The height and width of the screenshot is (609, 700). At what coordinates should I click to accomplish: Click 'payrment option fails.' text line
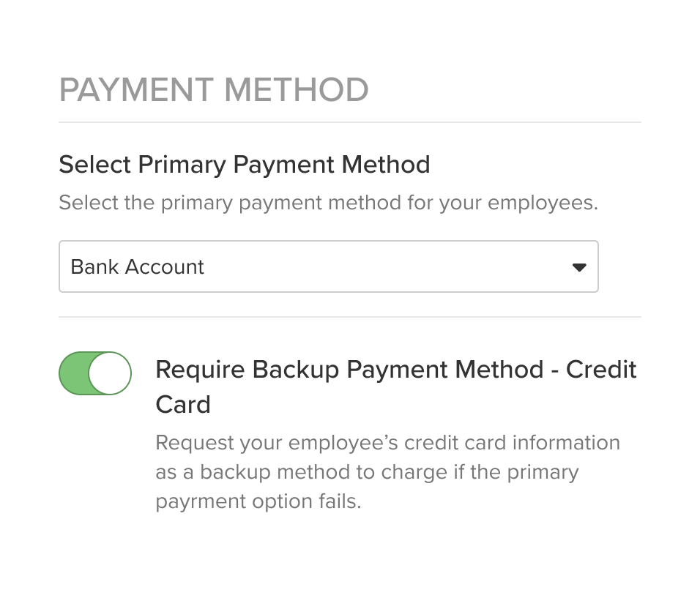(x=258, y=501)
